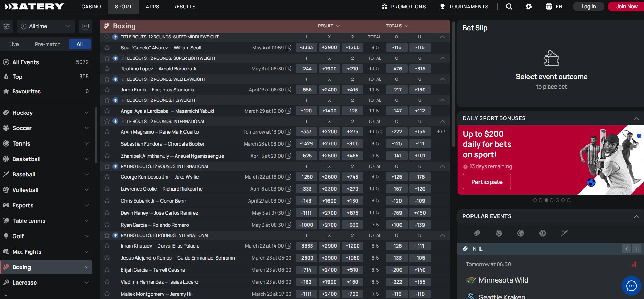
Task: Favourite the George Kambosos Jnr bout
Action: pyautogui.click(x=107, y=177)
